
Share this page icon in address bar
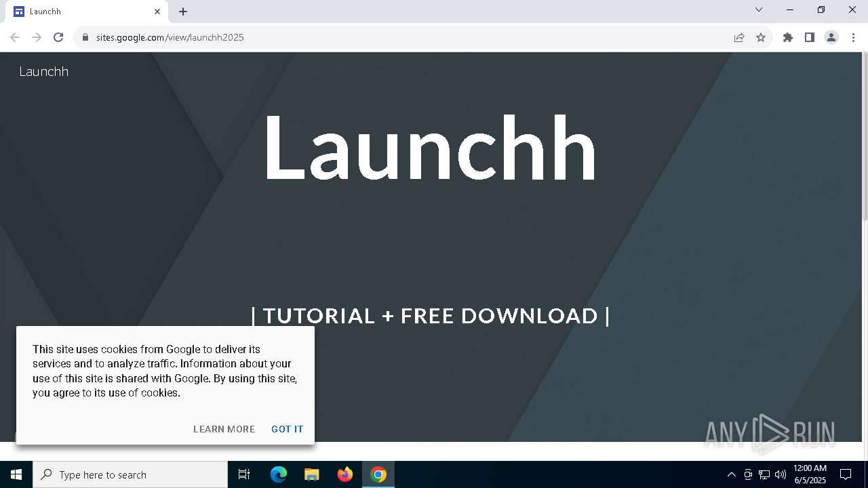[739, 37]
